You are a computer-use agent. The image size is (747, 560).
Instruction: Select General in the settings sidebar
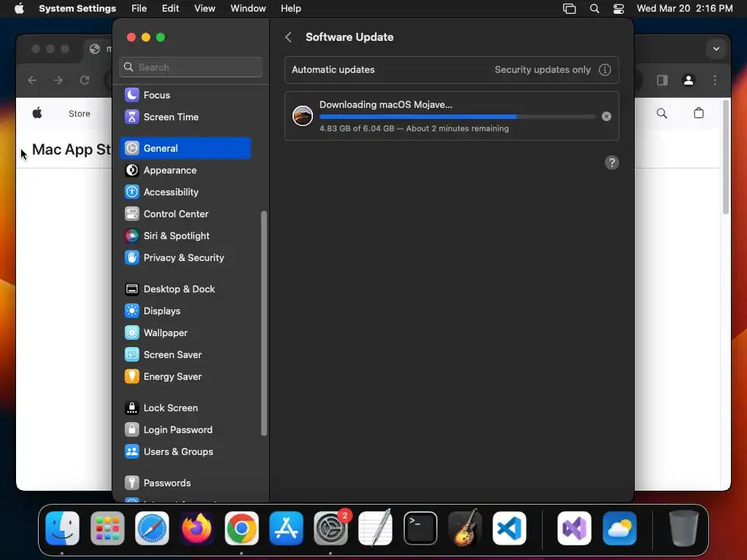click(185, 148)
